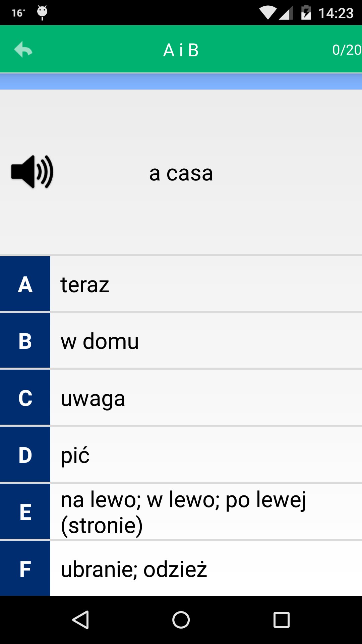Select letter B answer tile
This screenshot has height=644, width=362.
(25, 341)
